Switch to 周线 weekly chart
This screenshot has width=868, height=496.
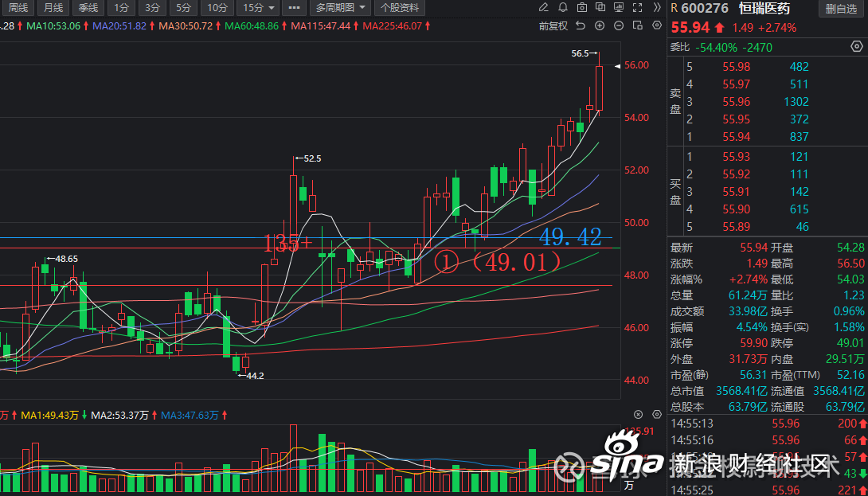[18, 8]
